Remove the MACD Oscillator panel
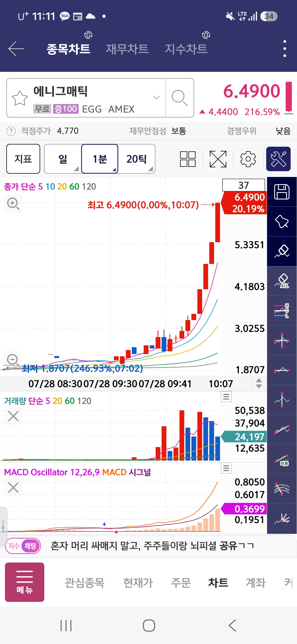 (x=13, y=487)
